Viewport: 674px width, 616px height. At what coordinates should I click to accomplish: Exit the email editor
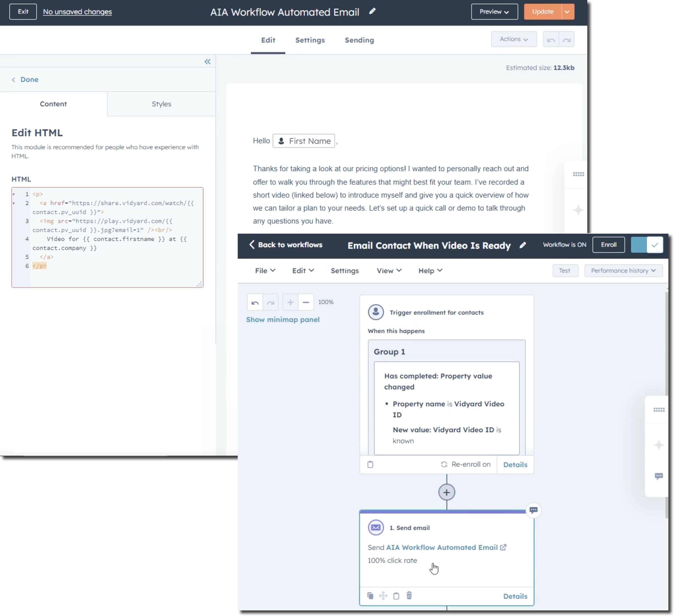23,12
